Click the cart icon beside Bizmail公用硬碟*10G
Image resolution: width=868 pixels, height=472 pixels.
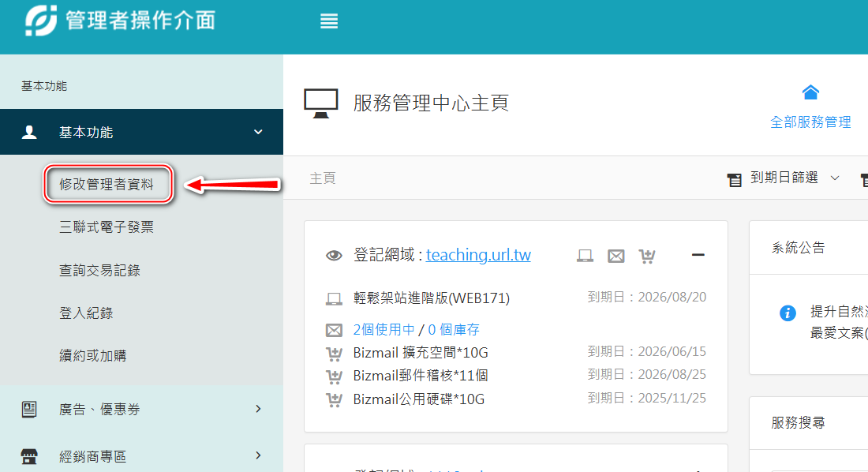334,399
